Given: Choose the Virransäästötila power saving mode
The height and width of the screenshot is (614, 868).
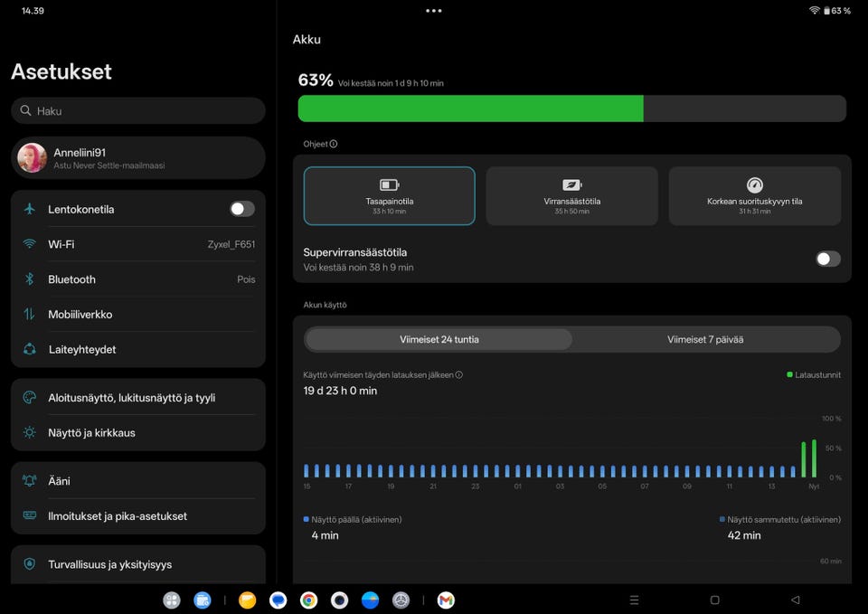Looking at the screenshot, I should point(571,195).
